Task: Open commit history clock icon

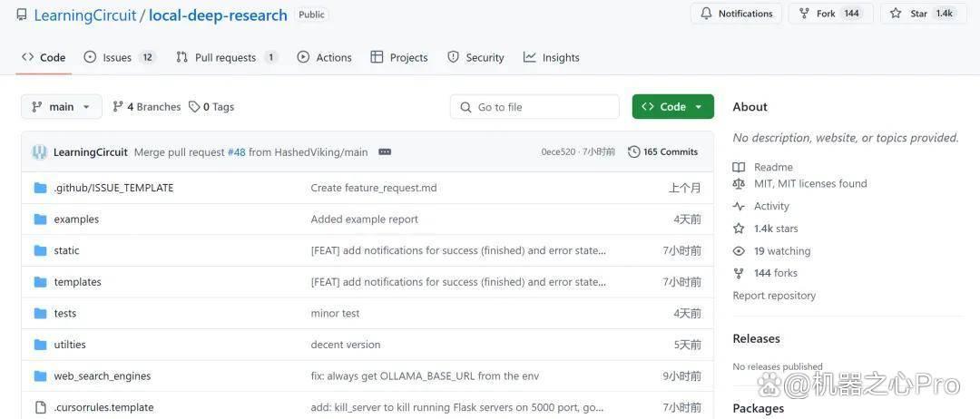Action: pos(633,151)
